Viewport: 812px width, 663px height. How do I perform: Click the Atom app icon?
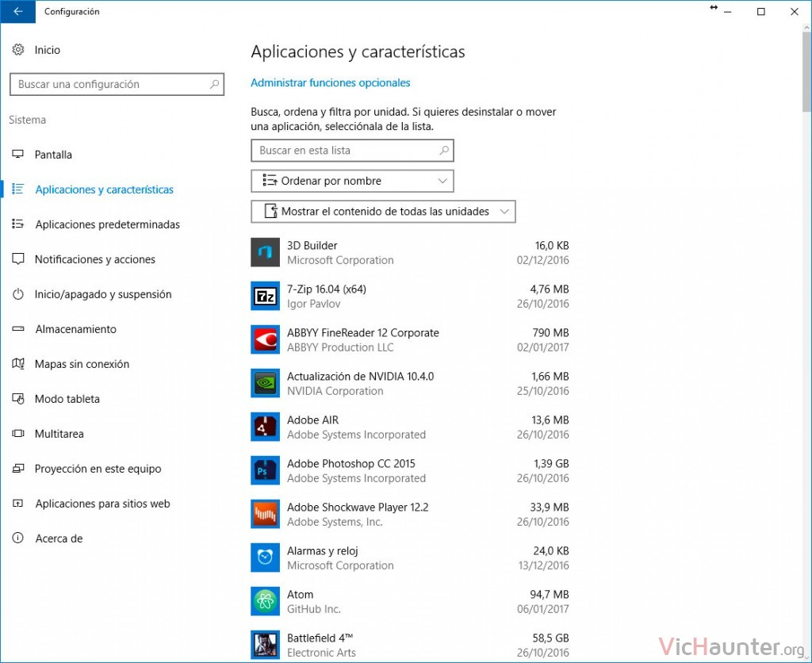pos(265,601)
